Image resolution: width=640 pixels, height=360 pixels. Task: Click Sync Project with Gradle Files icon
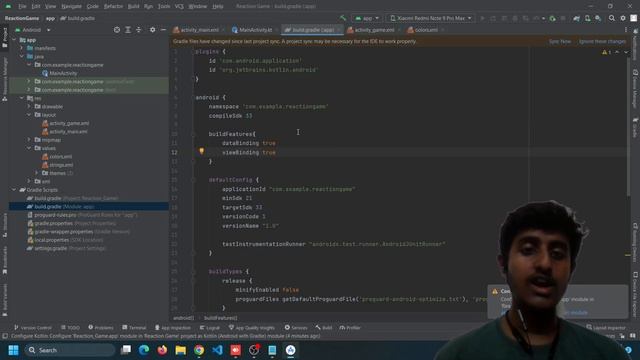coord(576,18)
